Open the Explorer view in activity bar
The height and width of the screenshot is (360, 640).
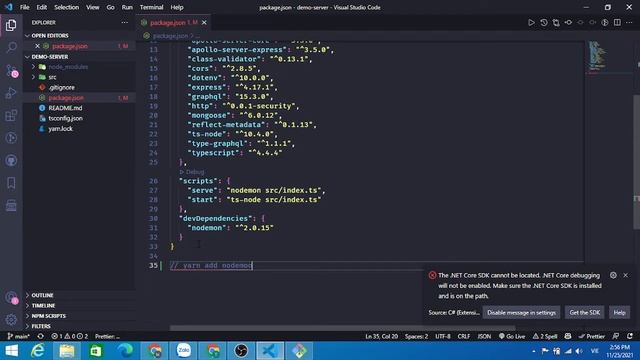pyautogui.click(x=11, y=25)
